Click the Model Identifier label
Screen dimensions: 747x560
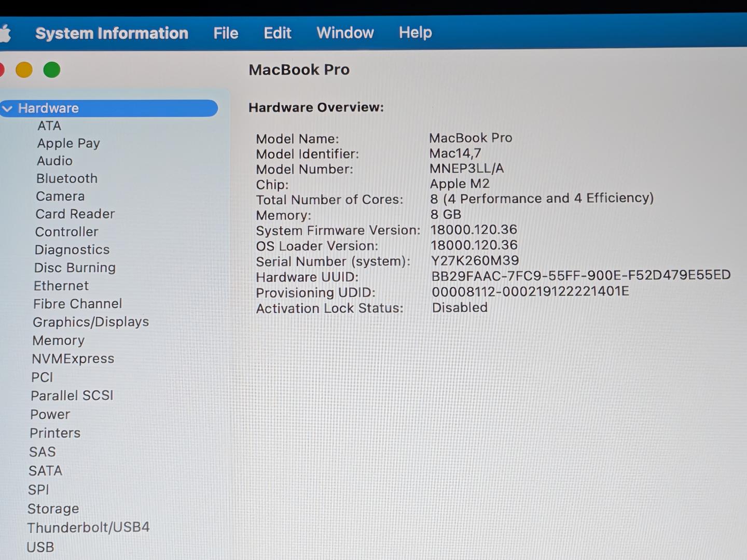click(x=307, y=154)
